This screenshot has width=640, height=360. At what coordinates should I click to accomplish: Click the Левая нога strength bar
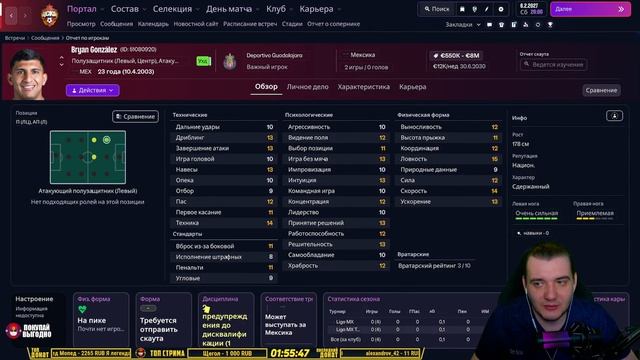point(536,218)
